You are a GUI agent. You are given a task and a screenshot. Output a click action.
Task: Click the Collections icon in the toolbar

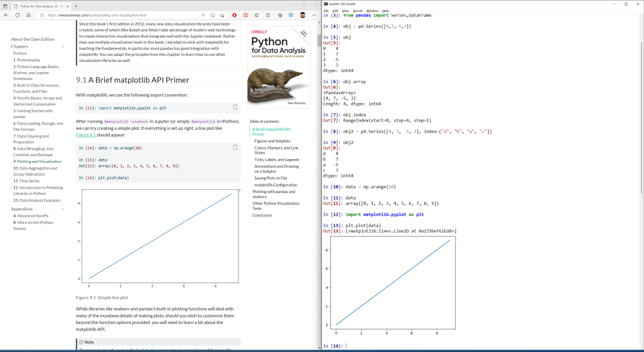(280, 15)
